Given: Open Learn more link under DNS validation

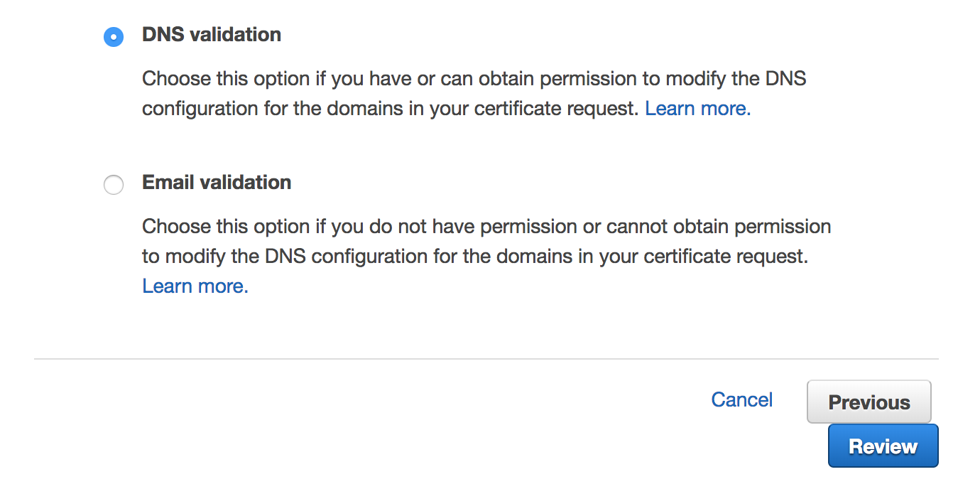Looking at the screenshot, I should 697,109.
